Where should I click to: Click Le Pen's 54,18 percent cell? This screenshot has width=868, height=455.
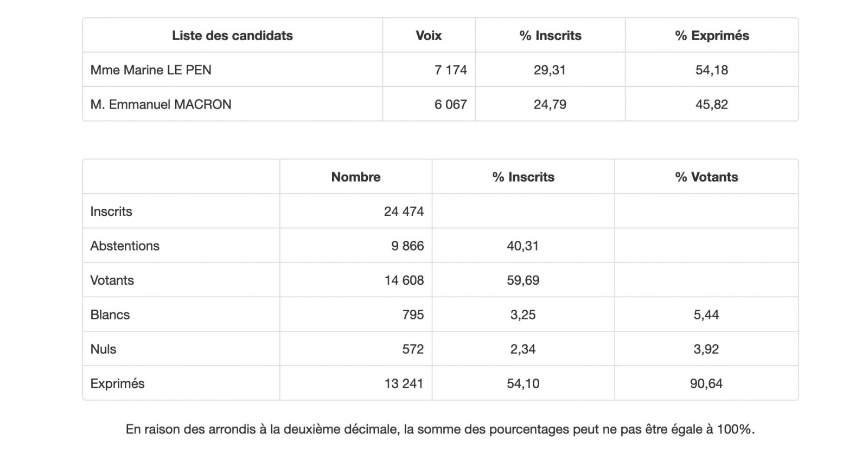pos(712,70)
